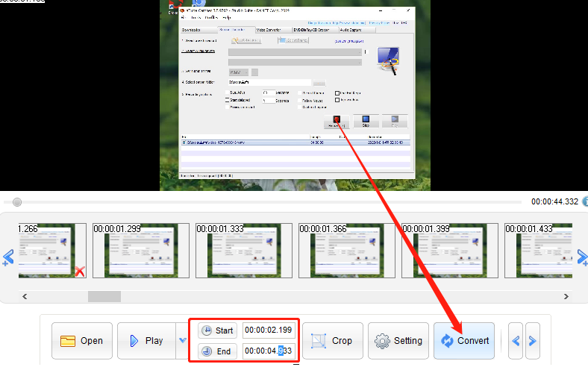Image resolution: width=588 pixels, height=370 pixels.
Task: Click the thumbnail strip scrollbar right arrow
Action: pos(566,297)
